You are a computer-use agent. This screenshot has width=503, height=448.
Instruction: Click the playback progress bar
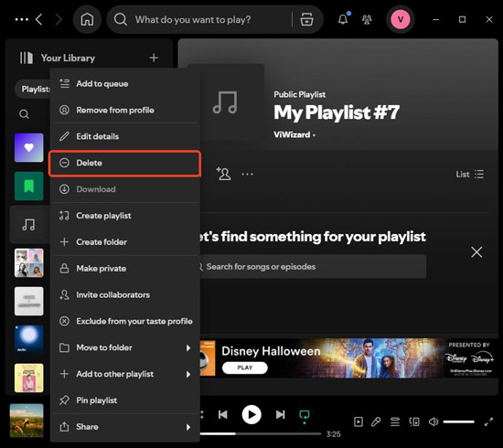(x=260, y=433)
